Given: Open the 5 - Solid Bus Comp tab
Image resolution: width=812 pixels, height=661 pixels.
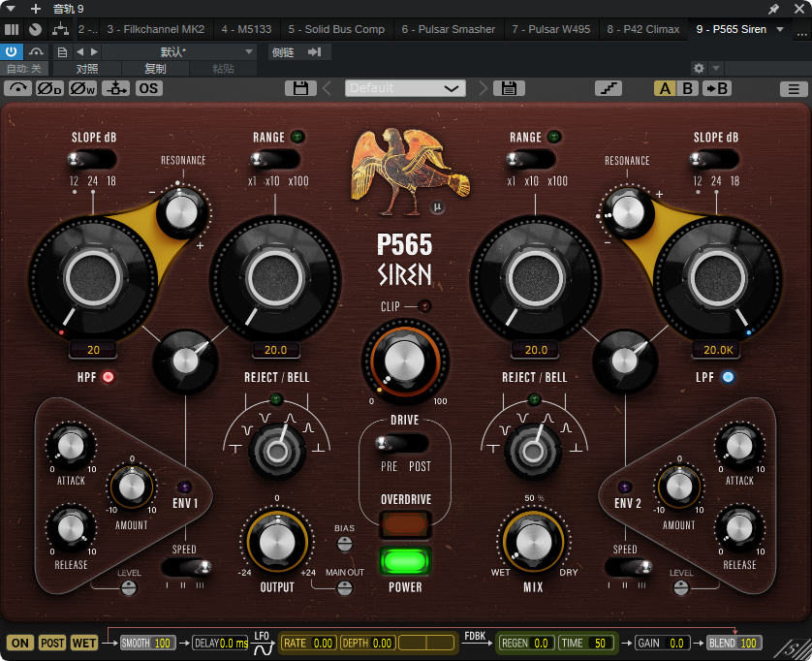Looking at the screenshot, I should 336,29.
